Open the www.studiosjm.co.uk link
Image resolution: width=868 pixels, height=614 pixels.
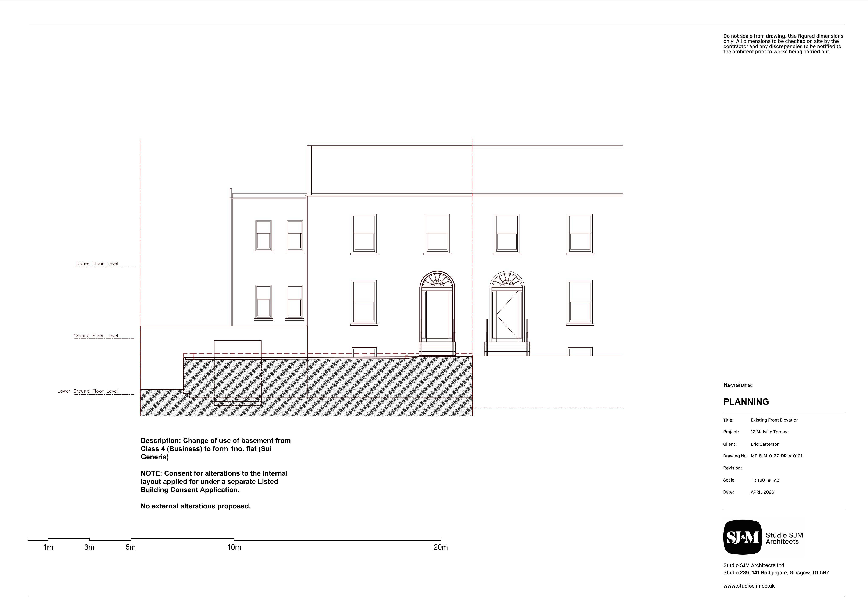[x=749, y=586]
